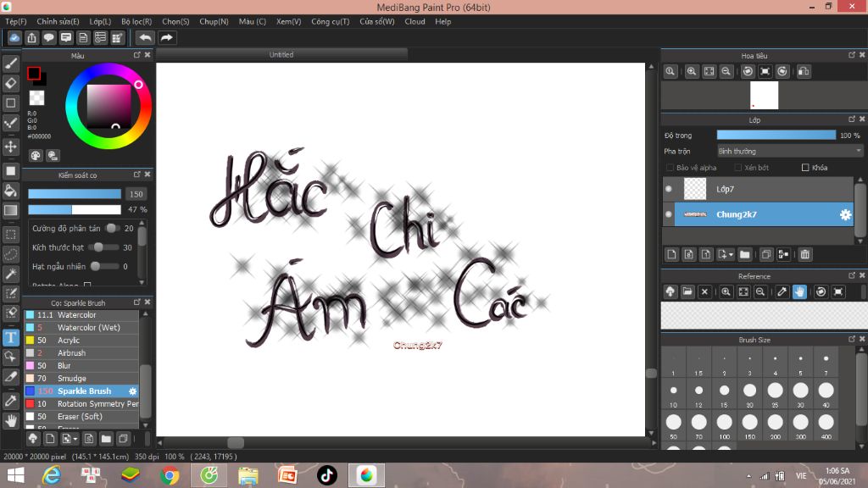Undock the Màu color panel

pyautogui.click(x=137, y=55)
